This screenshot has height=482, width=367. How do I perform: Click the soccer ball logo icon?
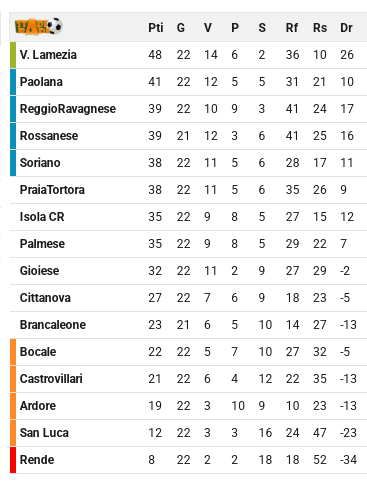pos(38,26)
